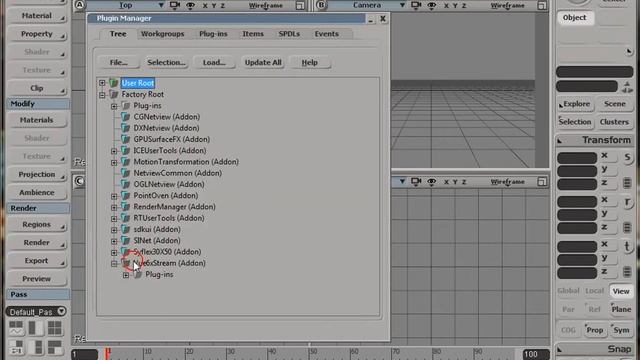640x360 pixels.
Task: Toggle eye icon in Top viewport header
Action: [190, 5]
